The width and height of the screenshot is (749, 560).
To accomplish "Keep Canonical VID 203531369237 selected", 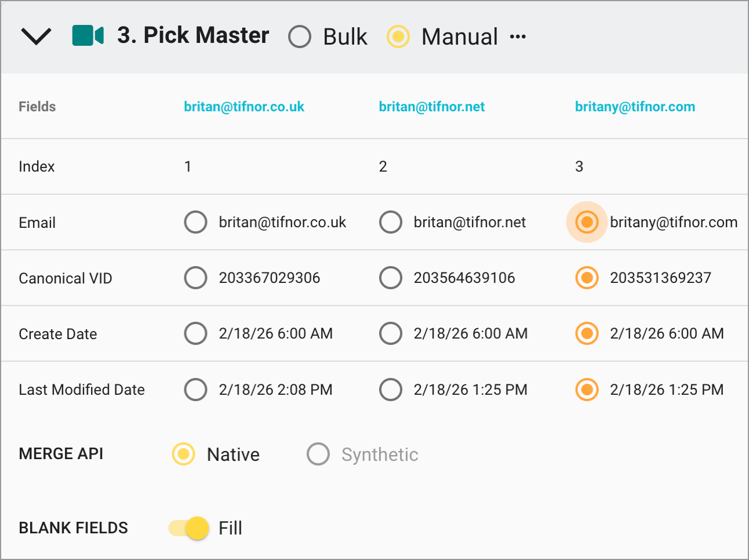I will [x=587, y=278].
